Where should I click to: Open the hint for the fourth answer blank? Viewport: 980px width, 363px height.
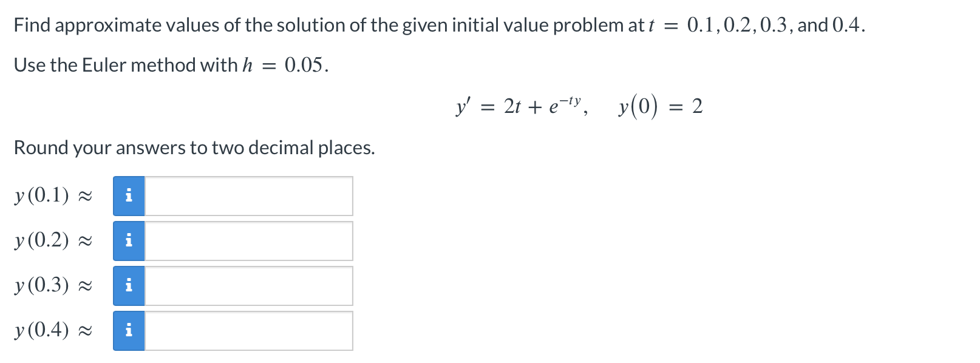[129, 330]
